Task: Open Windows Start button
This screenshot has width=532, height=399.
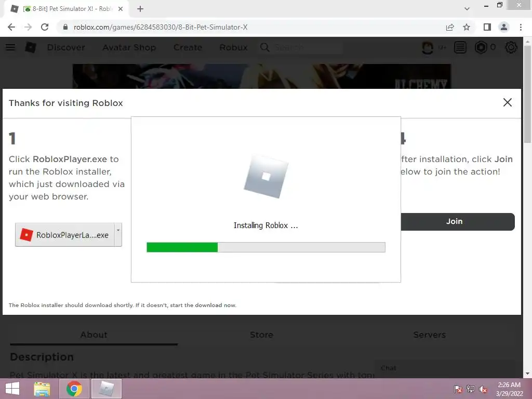Action: 12,389
